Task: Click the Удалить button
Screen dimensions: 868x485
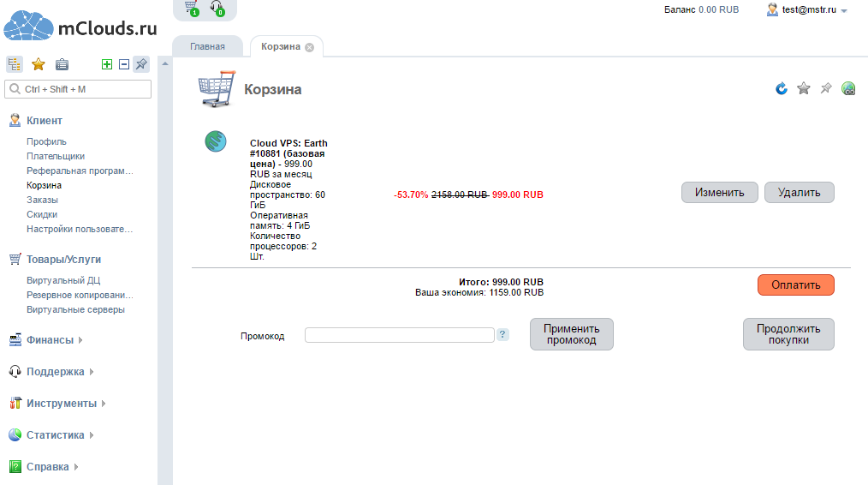Action: click(800, 192)
